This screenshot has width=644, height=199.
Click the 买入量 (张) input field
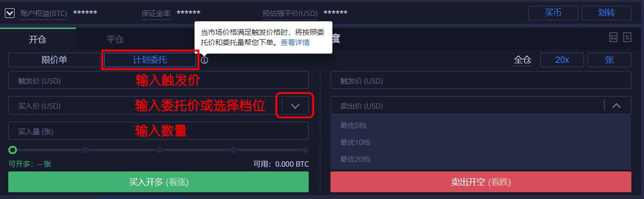(158, 131)
